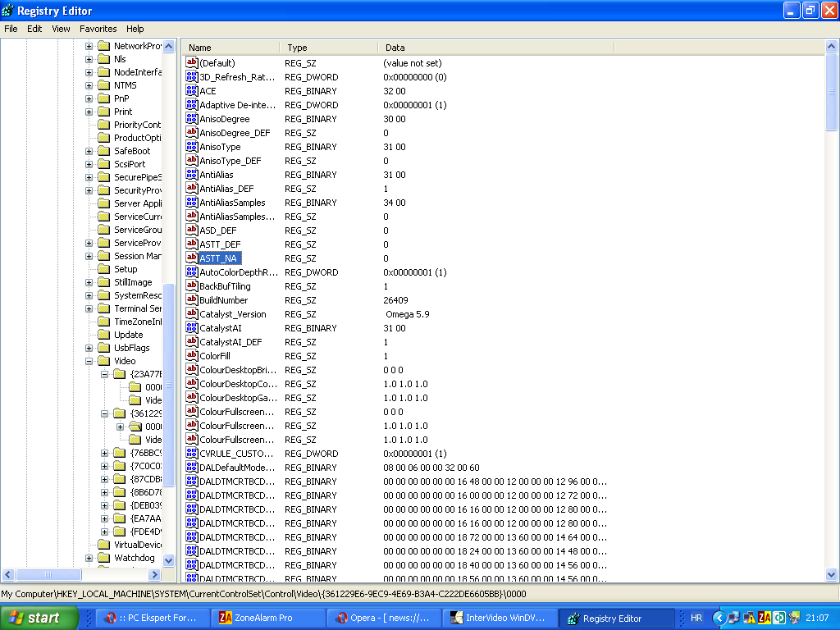Click the DWORD icon beside 3D_Refresh_Rate entry
The width and height of the screenshot is (840, 630).
[x=192, y=77]
